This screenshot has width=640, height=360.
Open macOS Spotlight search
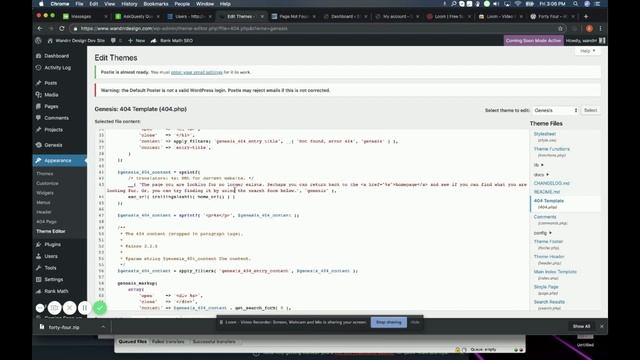(576, 4)
